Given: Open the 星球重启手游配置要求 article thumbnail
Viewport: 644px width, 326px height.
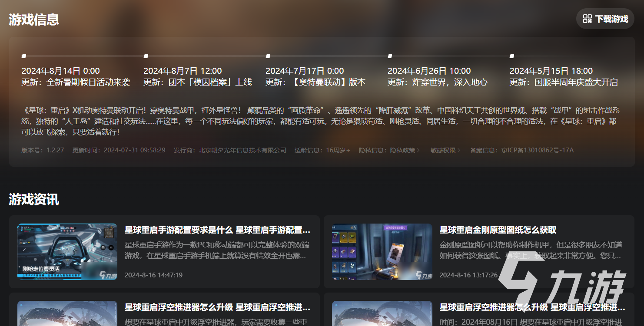Looking at the screenshot, I should (67, 251).
